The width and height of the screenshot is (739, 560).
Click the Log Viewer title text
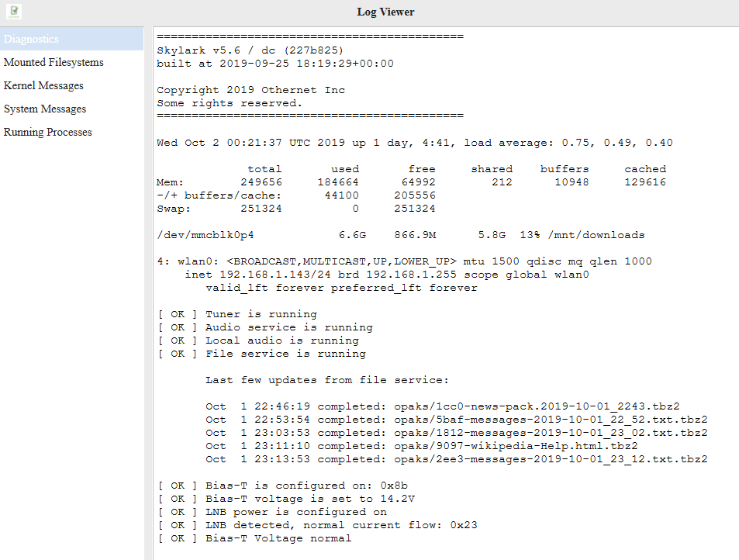(x=385, y=12)
